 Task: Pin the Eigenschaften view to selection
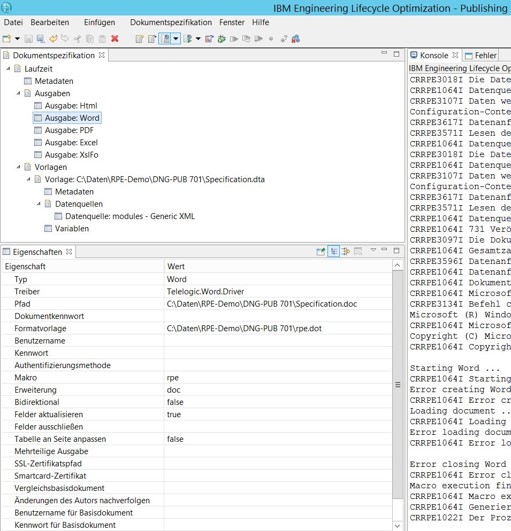[321, 252]
